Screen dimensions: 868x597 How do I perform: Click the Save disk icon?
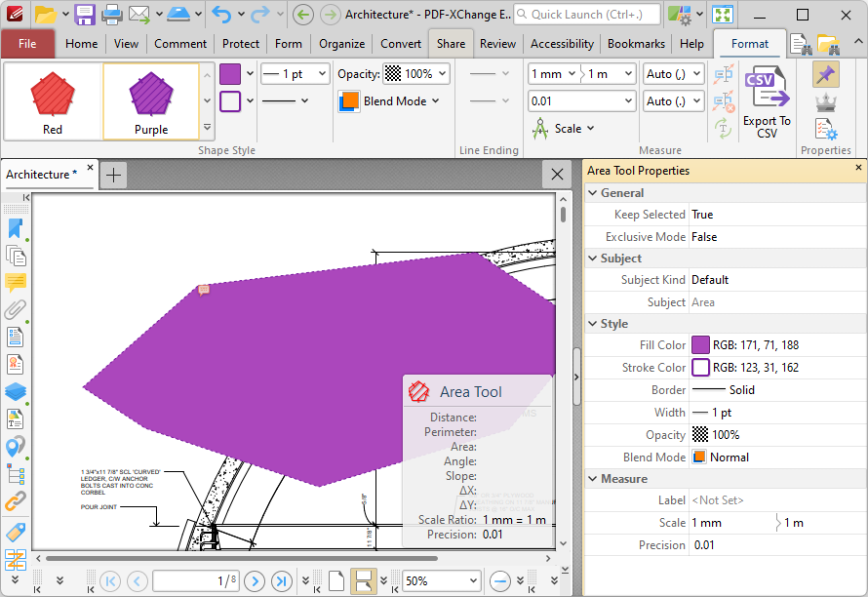tap(85, 15)
